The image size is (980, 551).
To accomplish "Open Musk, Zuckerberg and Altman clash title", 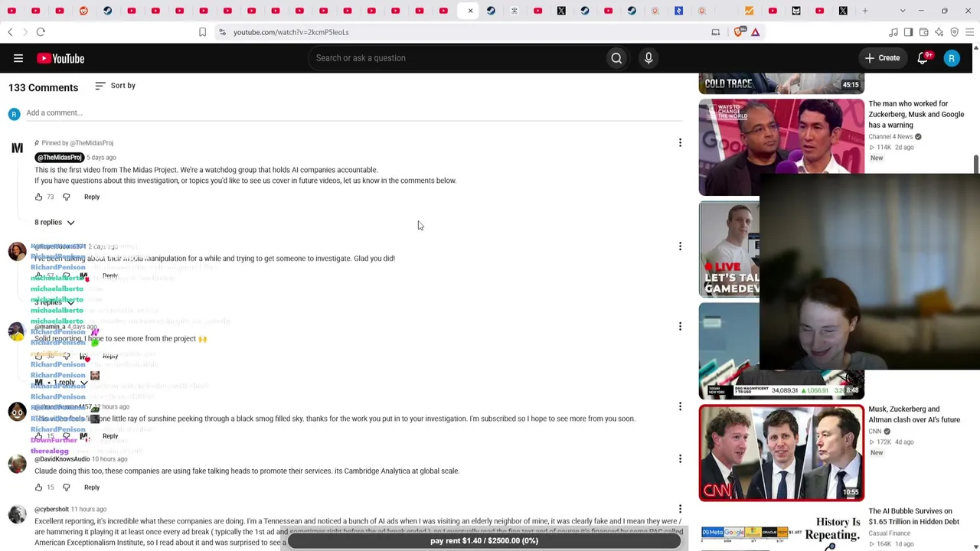I will (914, 414).
